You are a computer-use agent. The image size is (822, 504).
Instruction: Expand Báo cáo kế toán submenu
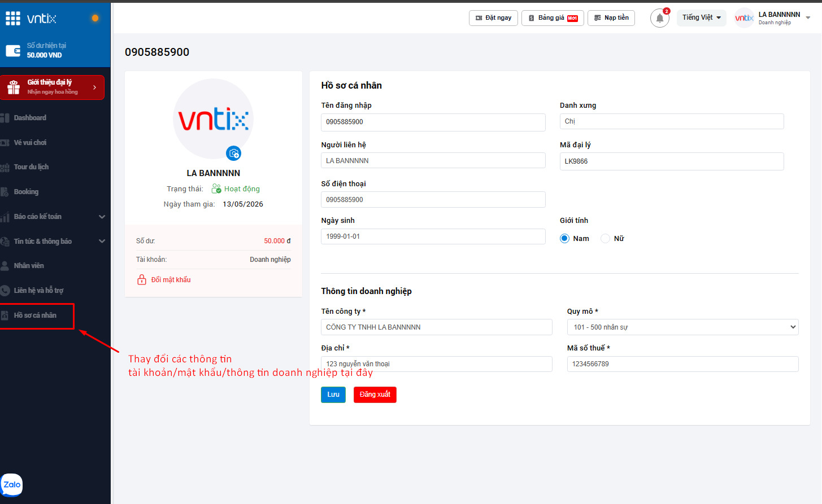(102, 217)
